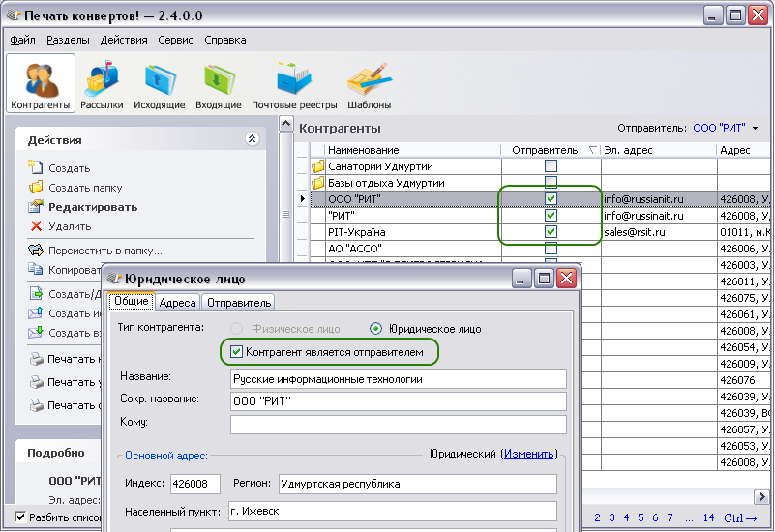This screenshot has height=532, width=775.
Task: Click Создать папку in actions panel
Action: pyautogui.click(x=85, y=188)
